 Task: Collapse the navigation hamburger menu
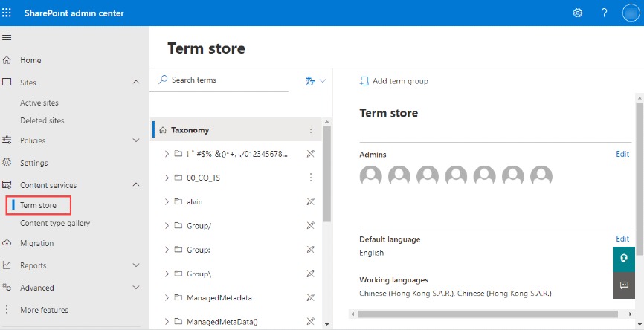(x=7, y=37)
